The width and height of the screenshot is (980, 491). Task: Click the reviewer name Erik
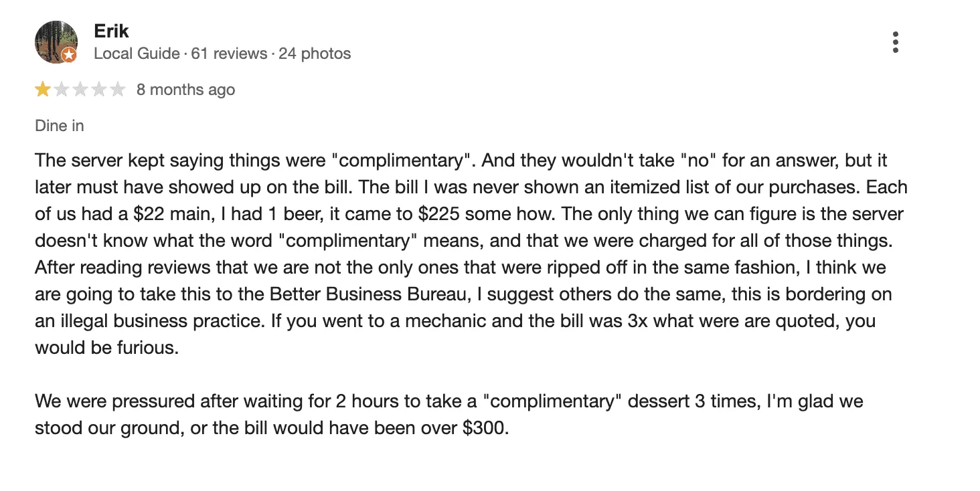111,31
